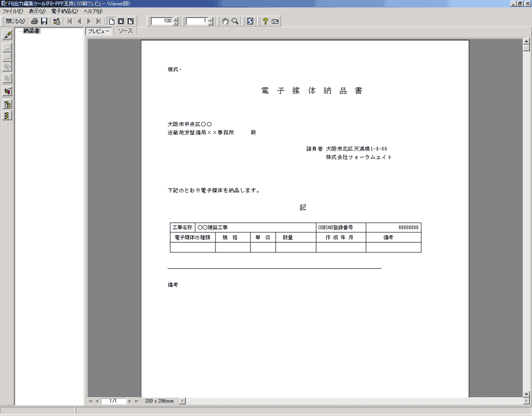532x416 pixels.
Task: Select the third page layout view icon
Action: click(130, 21)
